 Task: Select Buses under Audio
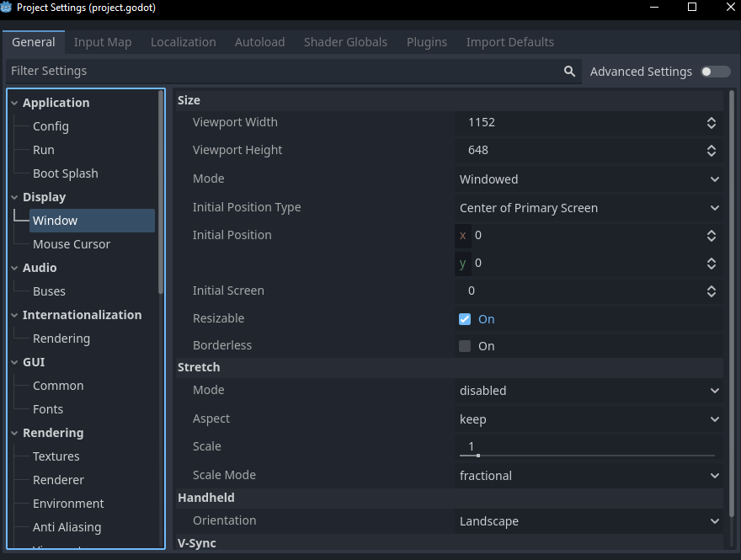(x=49, y=291)
